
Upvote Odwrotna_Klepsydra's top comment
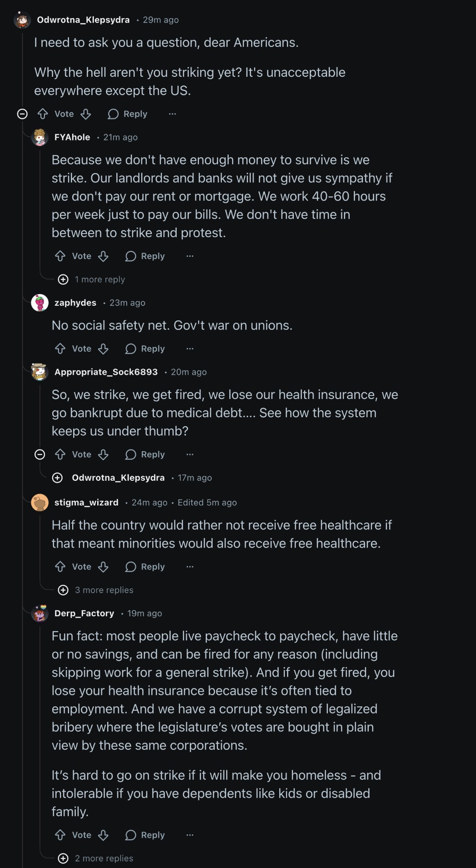(43, 114)
